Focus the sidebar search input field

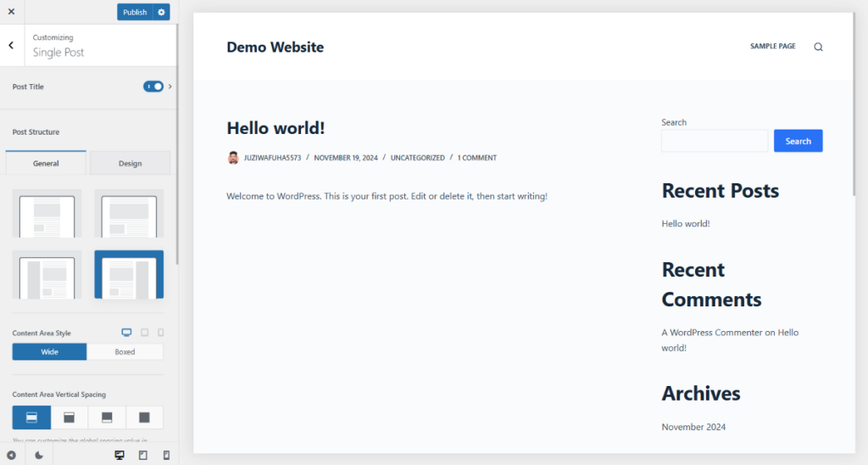click(715, 141)
